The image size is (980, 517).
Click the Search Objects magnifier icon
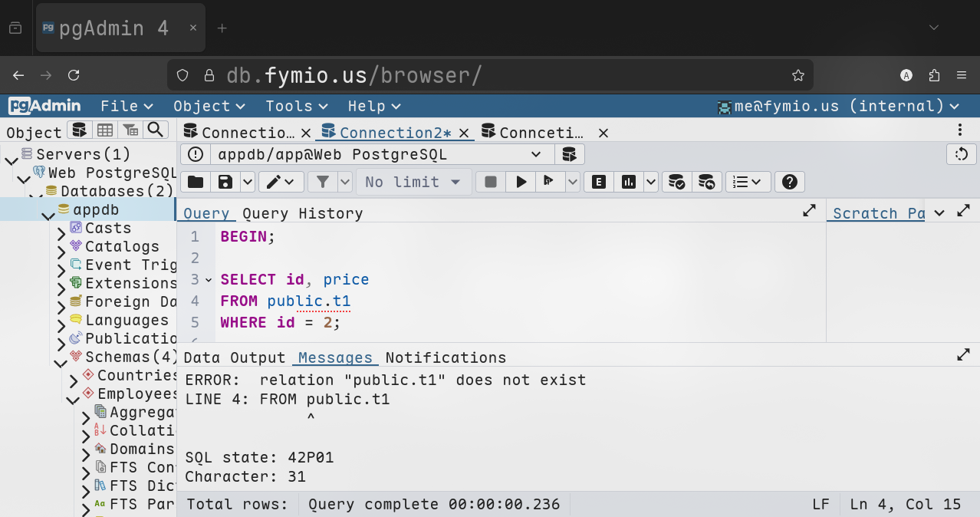click(156, 130)
